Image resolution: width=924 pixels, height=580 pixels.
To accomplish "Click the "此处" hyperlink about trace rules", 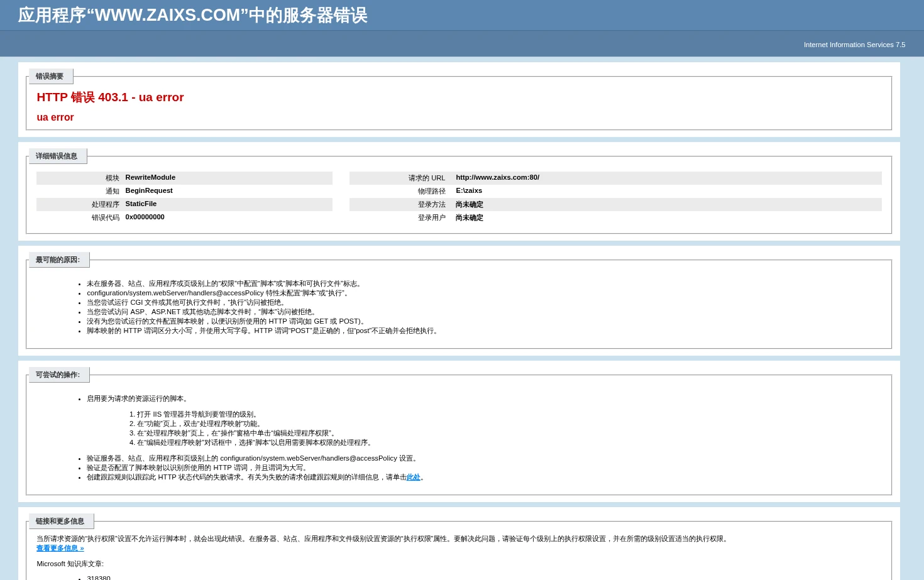I will [x=413, y=477].
